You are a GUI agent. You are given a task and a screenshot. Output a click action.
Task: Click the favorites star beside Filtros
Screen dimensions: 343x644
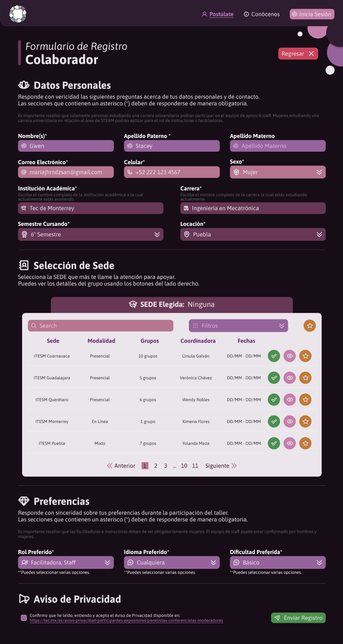click(x=310, y=325)
